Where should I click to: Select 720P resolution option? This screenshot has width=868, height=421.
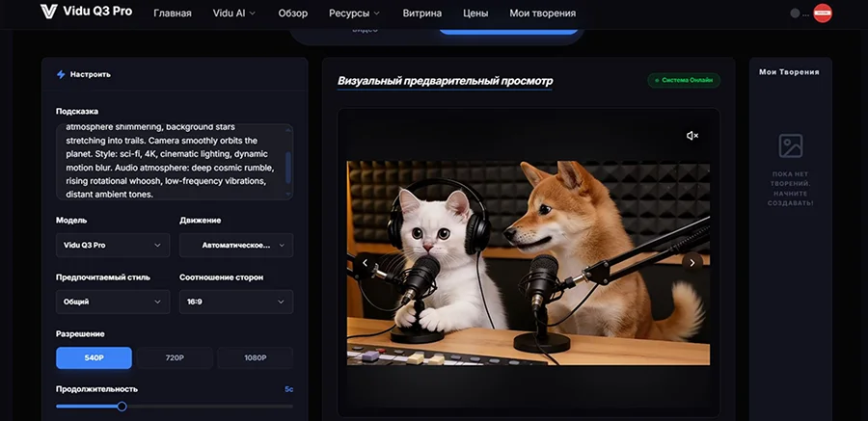click(x=175, y=358)
